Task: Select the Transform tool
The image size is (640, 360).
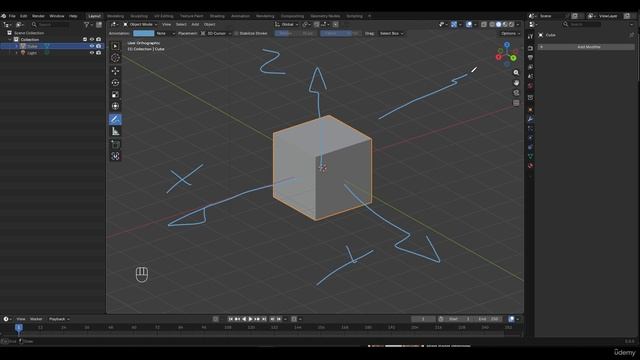Action: point(115,106)
